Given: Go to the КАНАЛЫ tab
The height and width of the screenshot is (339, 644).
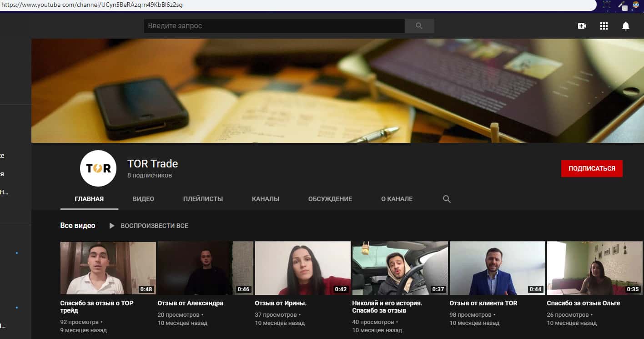Looking at the screenshot, I should (x=265, y=199).
